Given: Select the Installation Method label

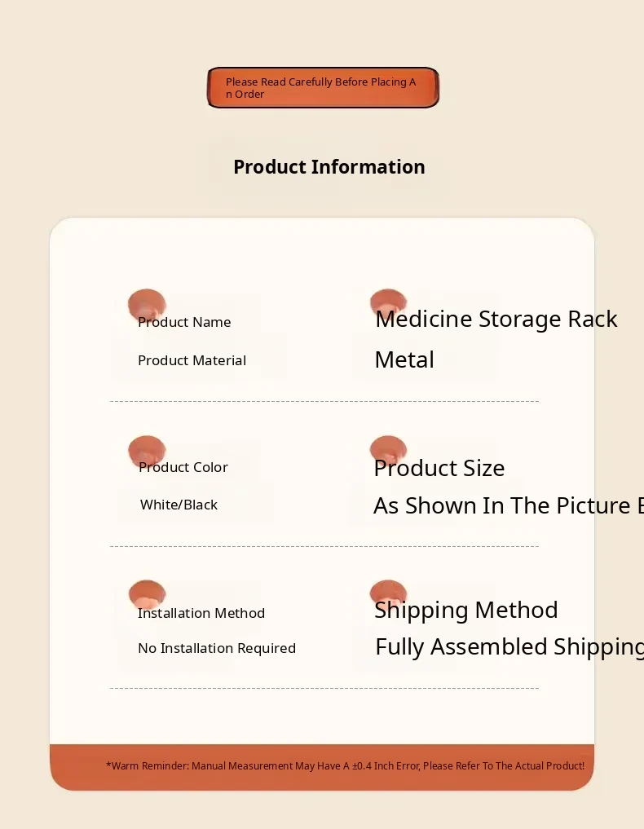Looking at the screenshot, I should (x=201, y=613).
